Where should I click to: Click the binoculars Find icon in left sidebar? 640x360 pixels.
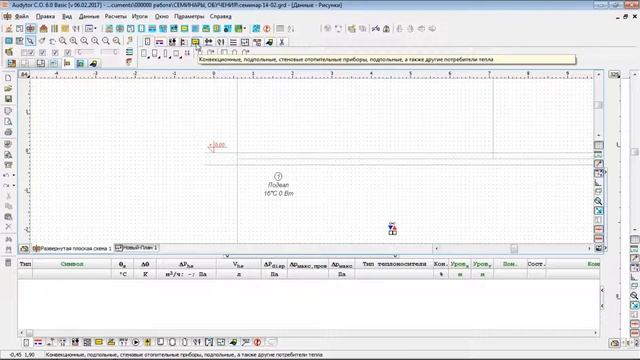click(x=8, y=239)
